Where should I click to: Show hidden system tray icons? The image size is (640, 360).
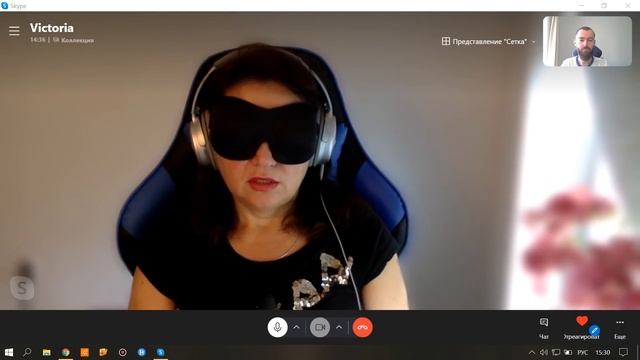point(531,352)
